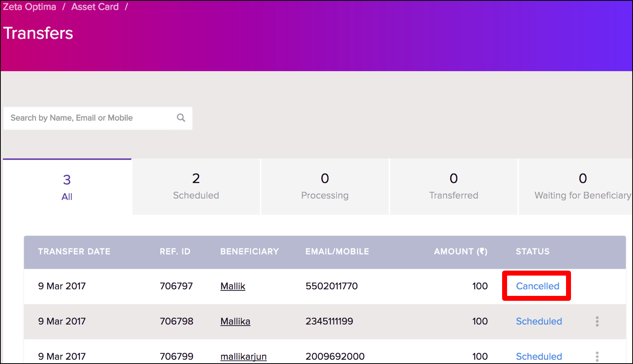Open beneficiary link Mallik
This screenshot has height=364, width=633.
click(x=233, y=286)
